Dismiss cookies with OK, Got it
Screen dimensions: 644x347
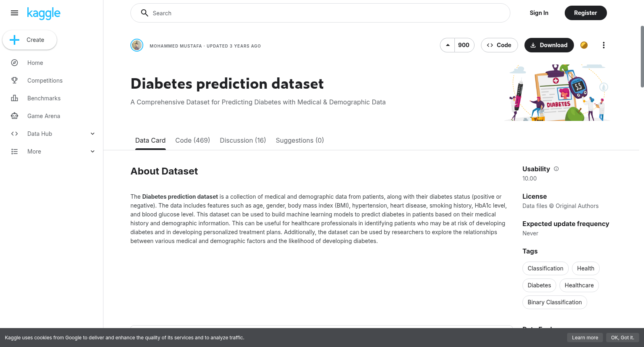622,338
